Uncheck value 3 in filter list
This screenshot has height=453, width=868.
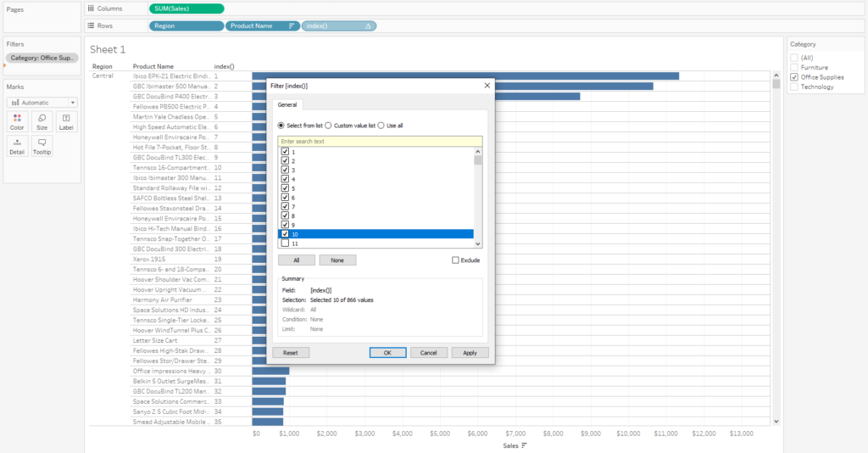pos(285,170)
